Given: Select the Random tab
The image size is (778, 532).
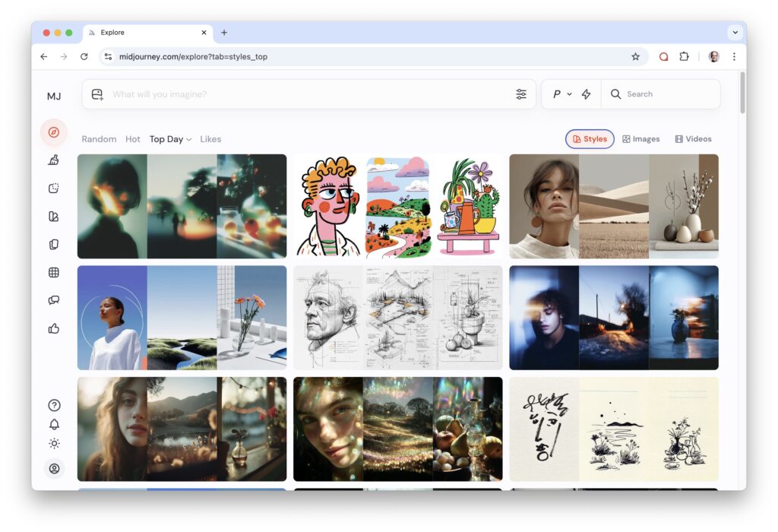Looking at the screenshot, I should [x=99, y=139].
